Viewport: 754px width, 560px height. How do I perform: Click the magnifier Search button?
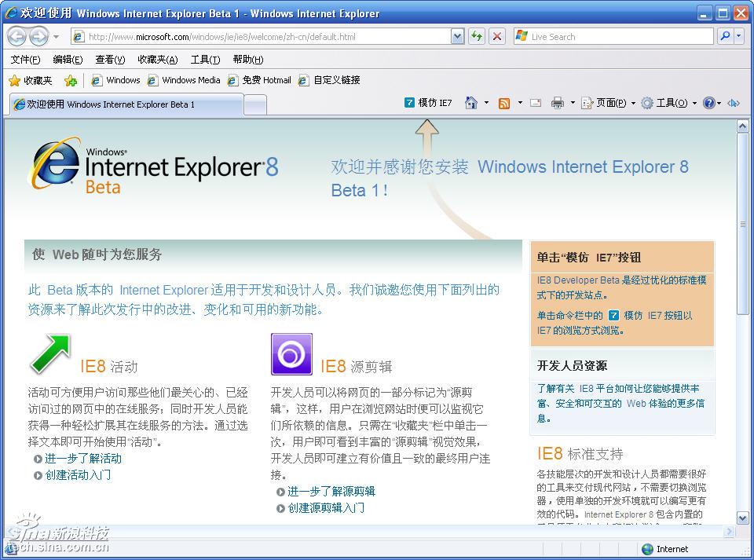[726, 36]
